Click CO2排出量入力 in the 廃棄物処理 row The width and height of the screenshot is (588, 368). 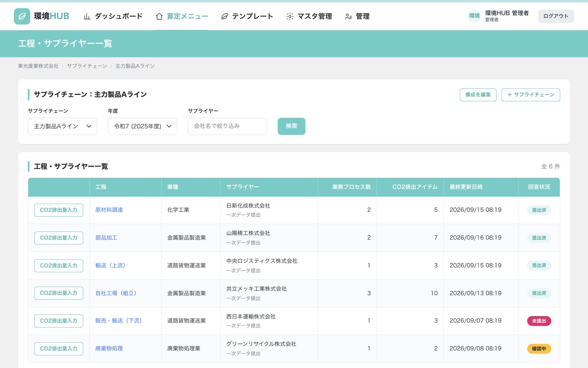59,349
